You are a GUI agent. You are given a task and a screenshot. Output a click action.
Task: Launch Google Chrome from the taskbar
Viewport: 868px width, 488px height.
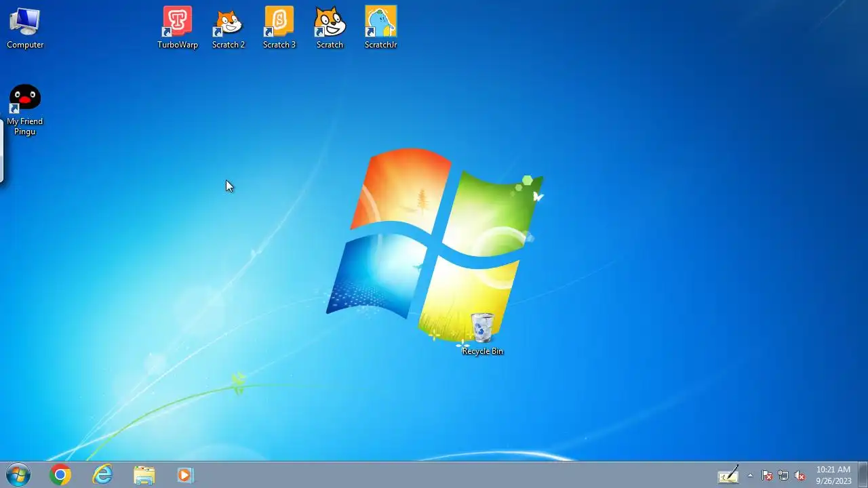click(x=60, y=475)
